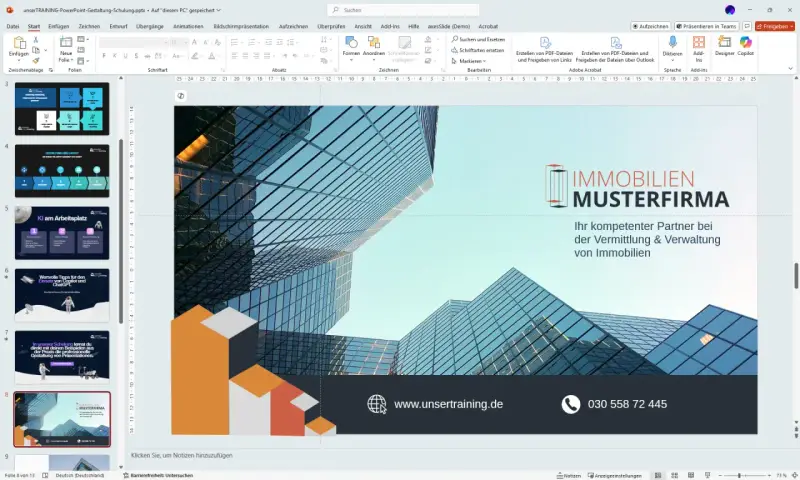The image size is (800, 480).
Task: Select slide 5 thumbnail KI am Arbeitsplatz
Action: 62,233
